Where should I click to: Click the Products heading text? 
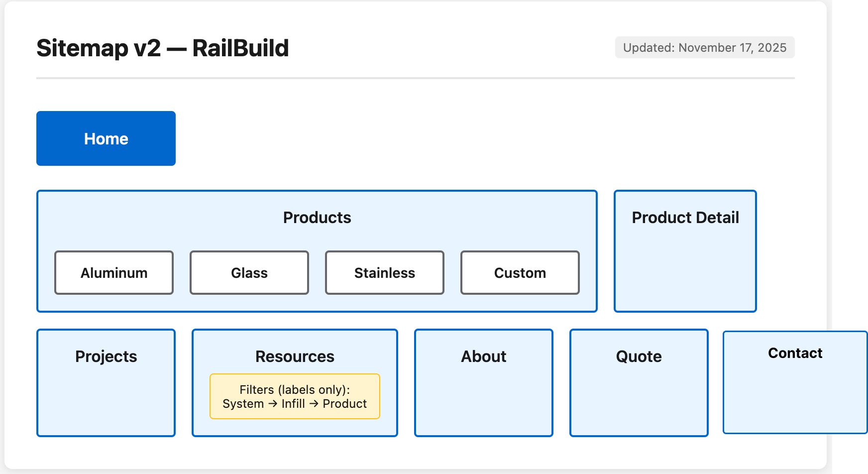(317, 217)
